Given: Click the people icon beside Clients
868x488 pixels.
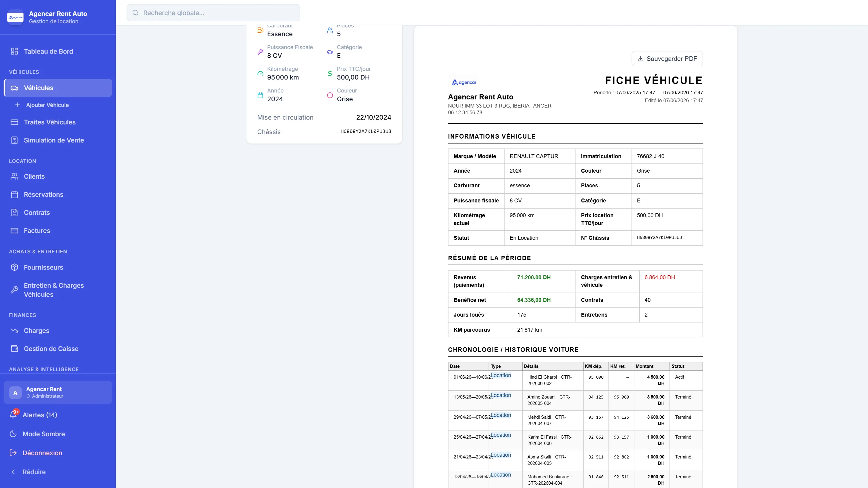Looking at the screenshot, I should tap(14, 177).
